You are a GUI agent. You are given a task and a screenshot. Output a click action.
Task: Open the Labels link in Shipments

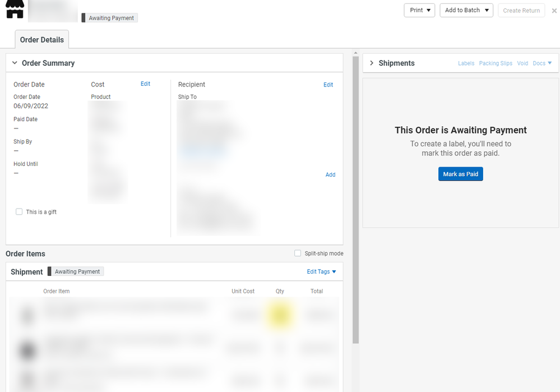(466, 63)
